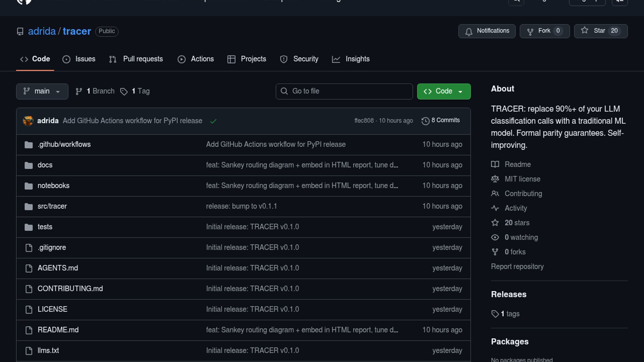Click the Report repository link

click(517, 266)
